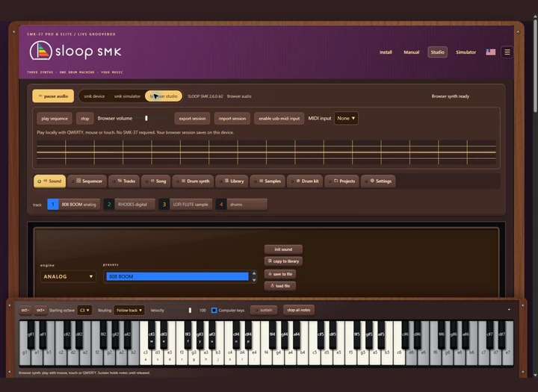Screen dimensions: 538x392
Task: Open the ANALOG engine dropdown
Action: point(68,276)
